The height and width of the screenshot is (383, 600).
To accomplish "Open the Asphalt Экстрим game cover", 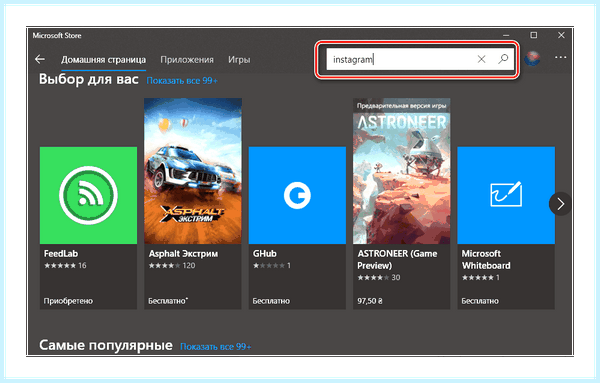I will point(193,171).
